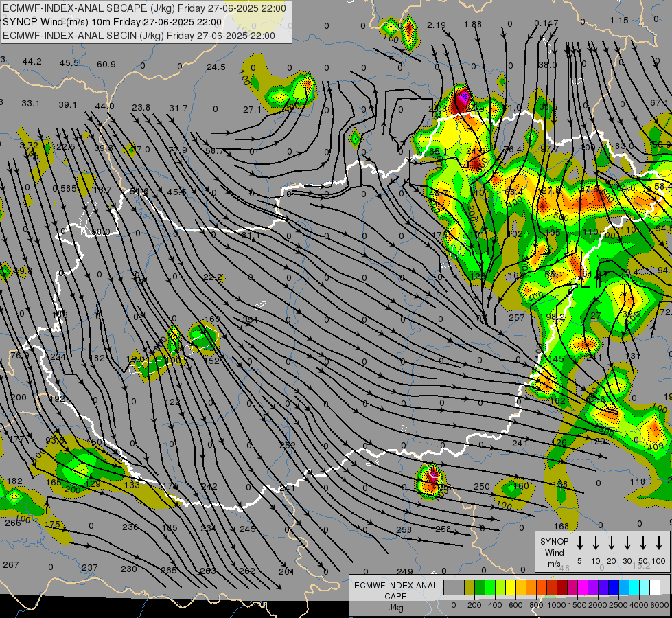The image size is (672, 618).
Task: Click the 1500 tick label on colorbar
Action: (577, 605)
